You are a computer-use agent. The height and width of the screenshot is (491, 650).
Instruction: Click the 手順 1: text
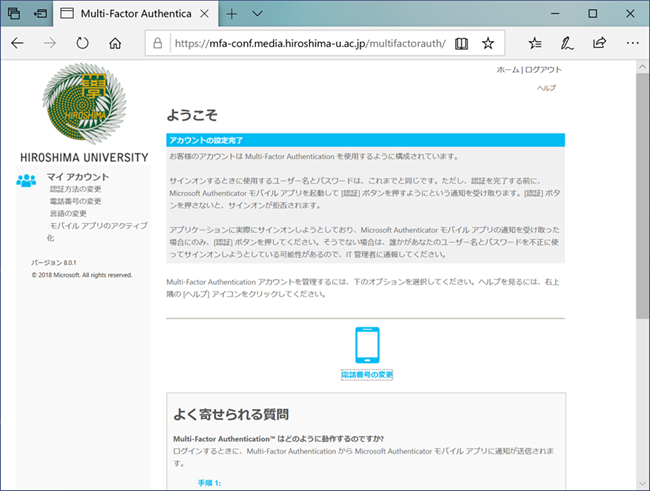tap(209, 483)
